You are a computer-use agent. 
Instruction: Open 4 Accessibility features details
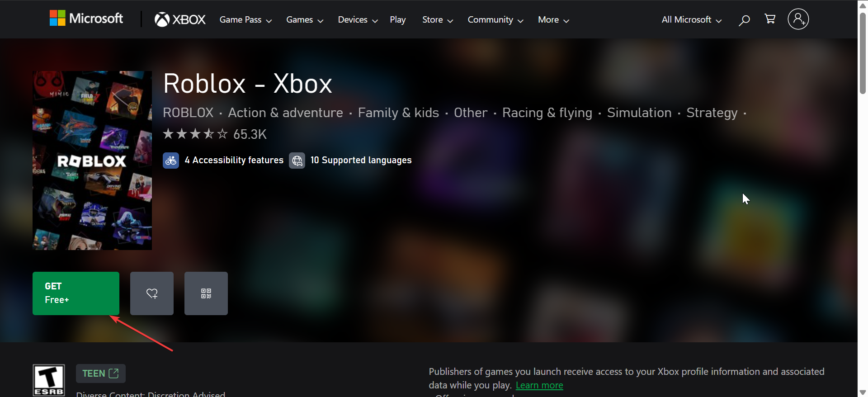(x=234, y=161)
